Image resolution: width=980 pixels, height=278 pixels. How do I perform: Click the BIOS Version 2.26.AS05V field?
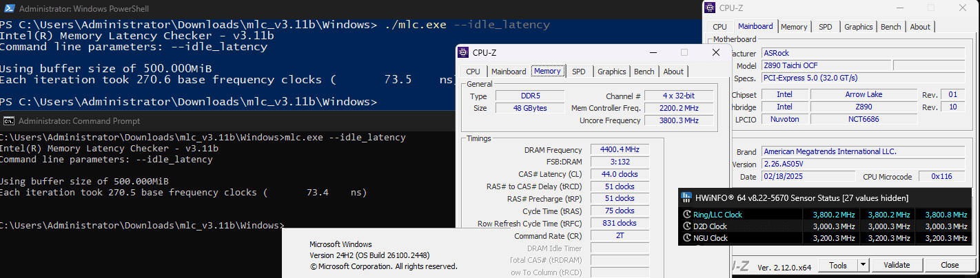(864, 164)
